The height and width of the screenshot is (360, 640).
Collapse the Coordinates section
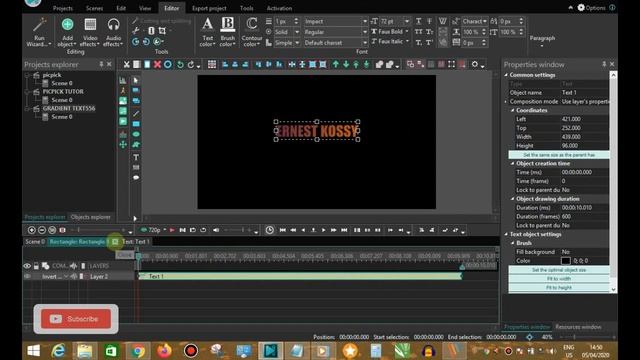tap(513, 110)
